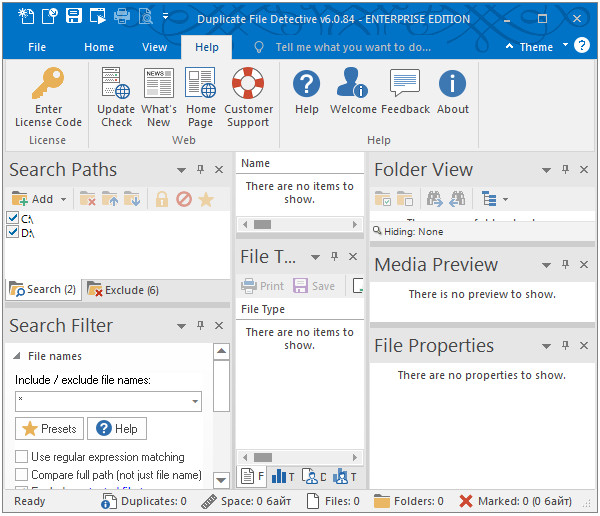Screen dimensions: 600x516
Task: Uncheck the D:\ search path checkbox
Action: (13, 233)
